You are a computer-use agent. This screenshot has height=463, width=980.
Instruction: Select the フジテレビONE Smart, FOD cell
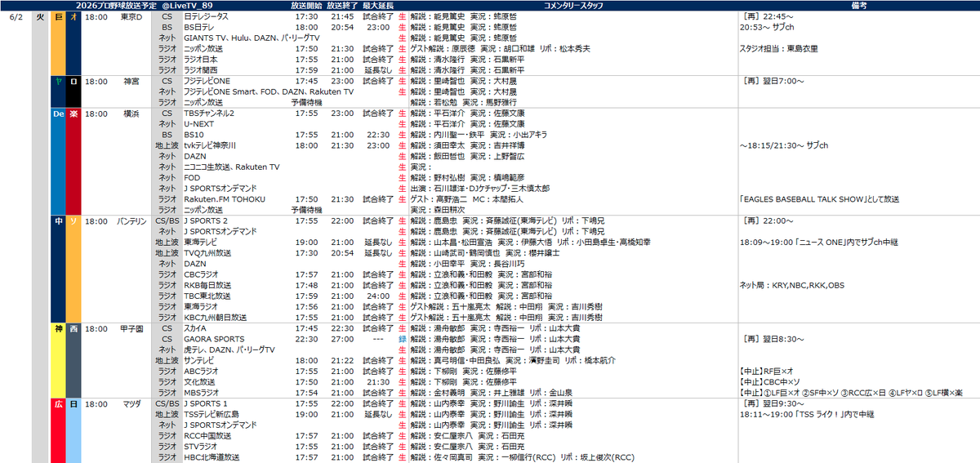[x=268, y=91]
